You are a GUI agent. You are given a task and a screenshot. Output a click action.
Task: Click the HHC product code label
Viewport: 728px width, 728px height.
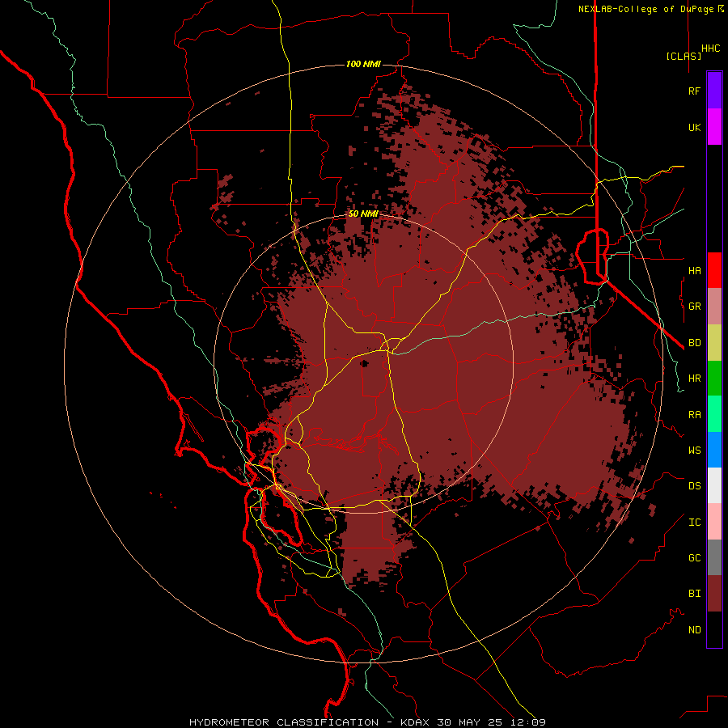point(711,49)
